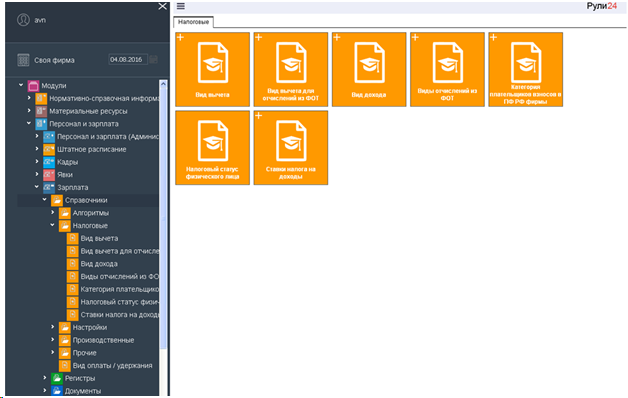Viewport: 628px width, 398px height.
Task: Click the avn user profile icon
Action: [x=23, y=20]
